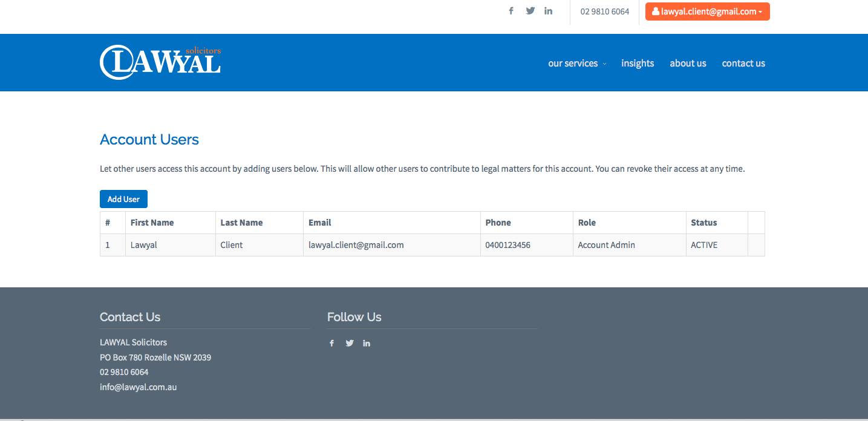The image size is (868, 421).
Task: Click the Email column header
Action: click(320, 223)
